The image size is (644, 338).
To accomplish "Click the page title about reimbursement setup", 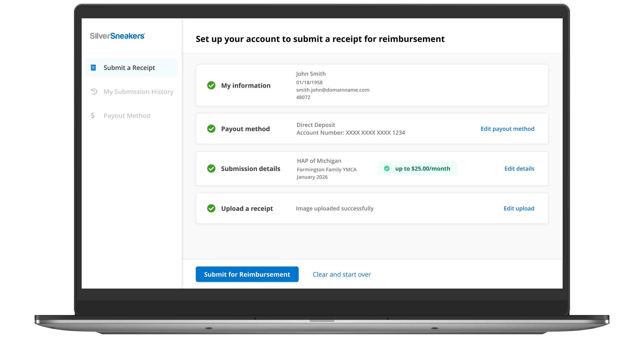I will coord(320,39).
